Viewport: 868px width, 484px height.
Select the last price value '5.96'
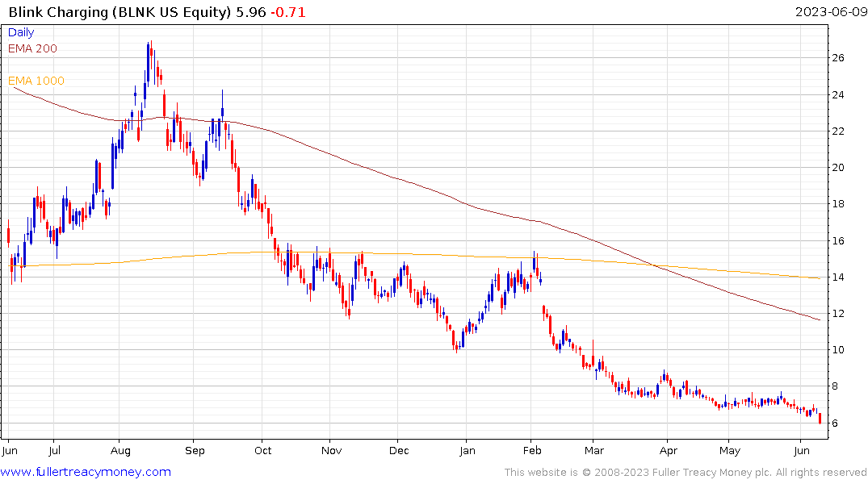coord(251,12)
